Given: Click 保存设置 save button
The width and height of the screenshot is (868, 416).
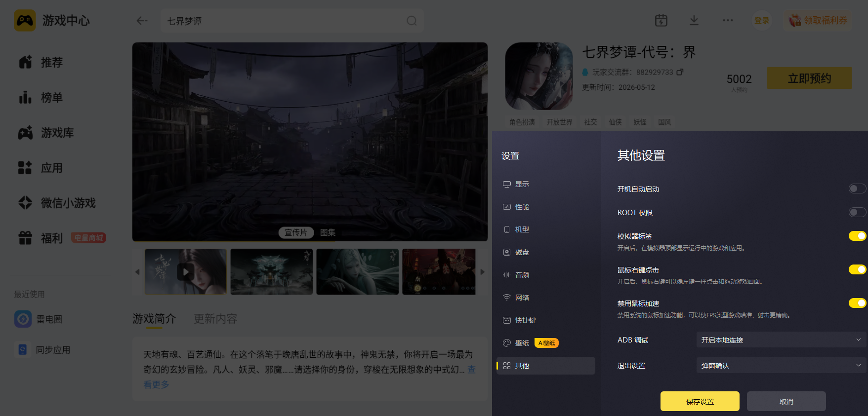Looking at the screenshot, I should coord(700,401).
